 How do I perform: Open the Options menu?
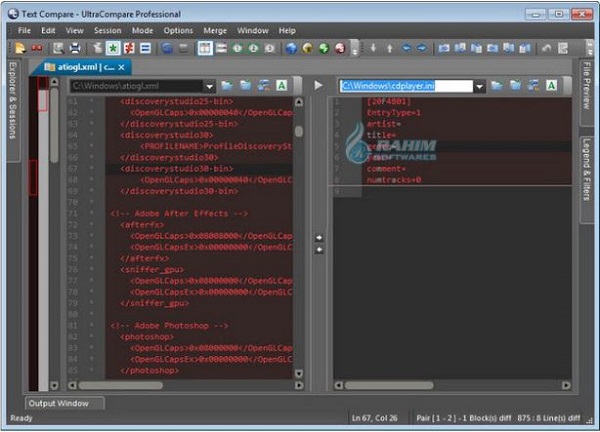[x=178, y=31]
